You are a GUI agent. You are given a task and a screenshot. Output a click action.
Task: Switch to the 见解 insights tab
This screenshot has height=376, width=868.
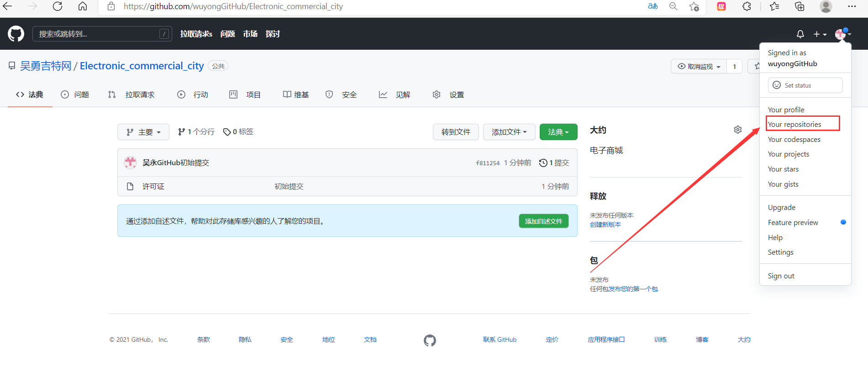click(x=395, y=94)
